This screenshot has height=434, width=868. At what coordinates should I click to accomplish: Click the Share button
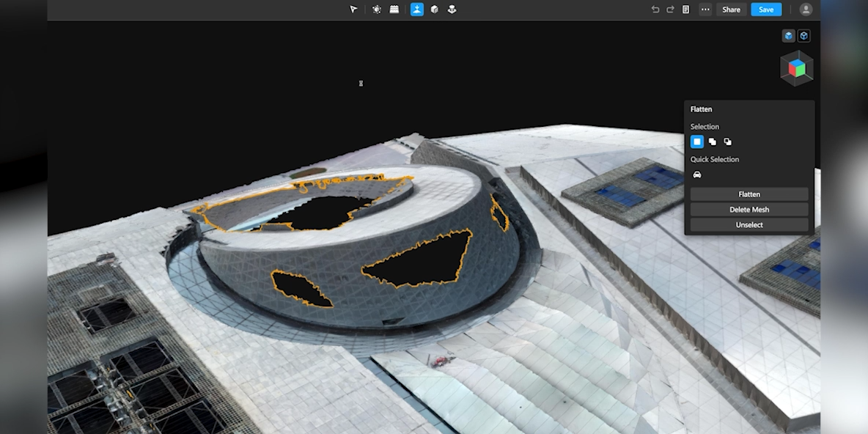pyautogui.click(x=731, y=10)
